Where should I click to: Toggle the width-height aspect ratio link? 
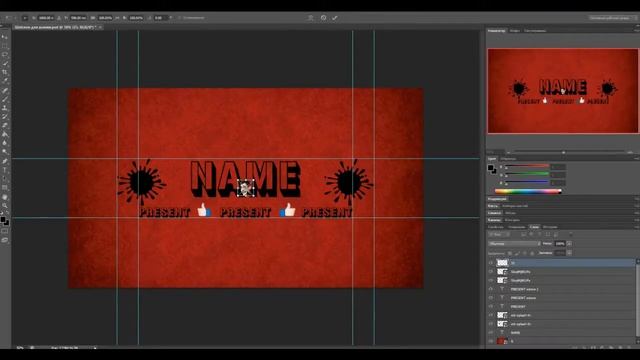(x=118, y=18)
